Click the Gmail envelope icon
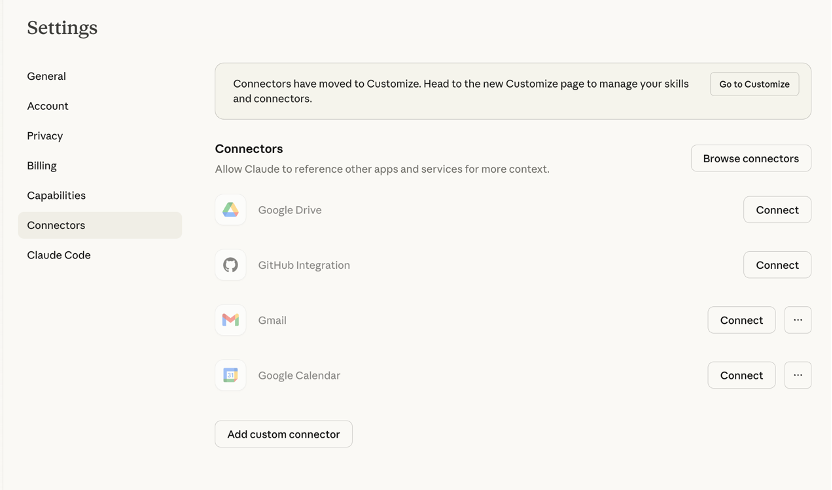832x490 pixels. click(230, 320)
